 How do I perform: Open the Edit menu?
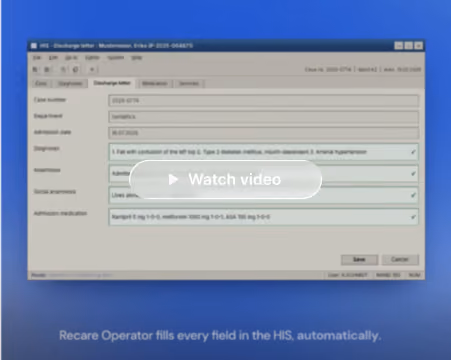coord(53,58)
